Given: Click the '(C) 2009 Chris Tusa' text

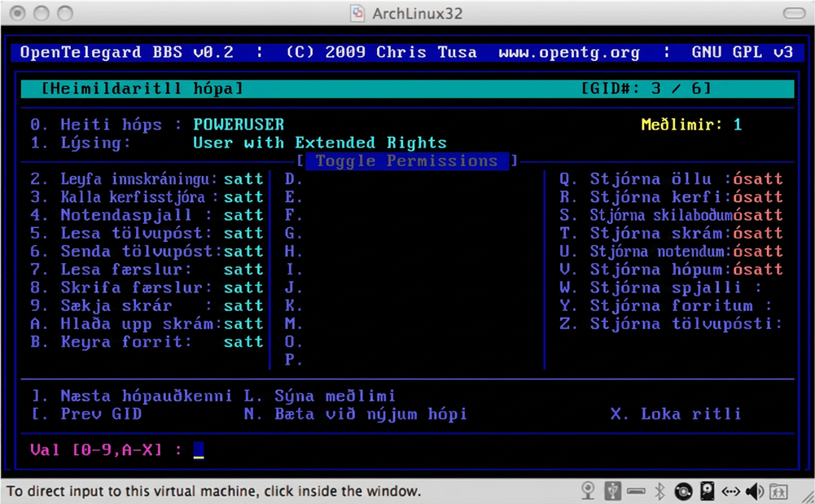Looking at the screenshot, I should pos(381,52).
